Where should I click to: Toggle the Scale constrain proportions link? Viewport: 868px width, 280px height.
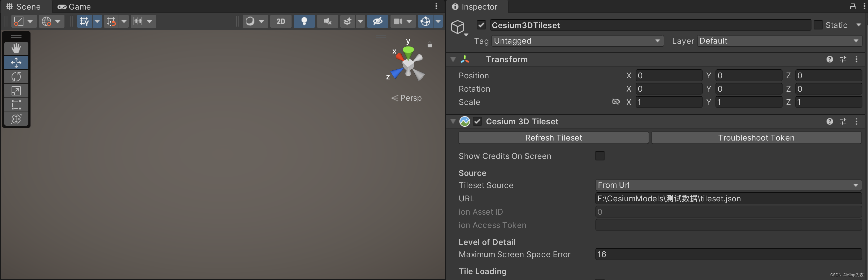click(615, 102)
